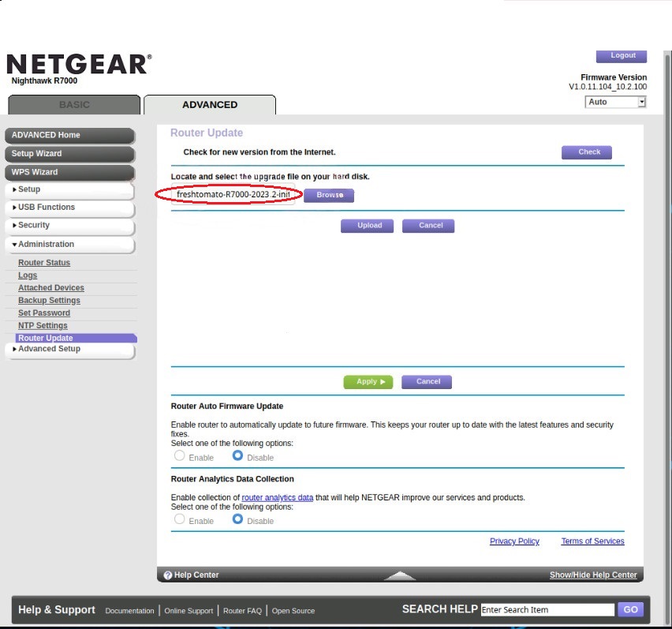
Task: Collapse the Administration section
Action: 69,245
